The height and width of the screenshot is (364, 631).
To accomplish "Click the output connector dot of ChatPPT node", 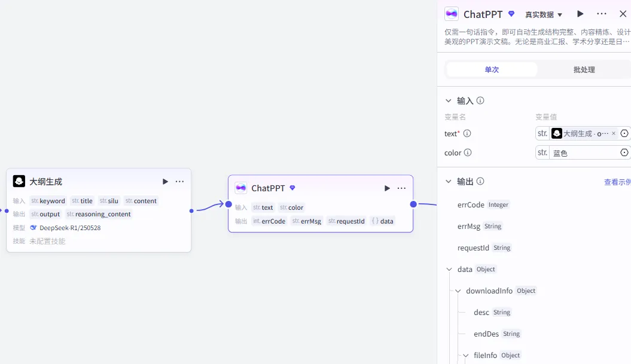I will (x=413, y=204).
